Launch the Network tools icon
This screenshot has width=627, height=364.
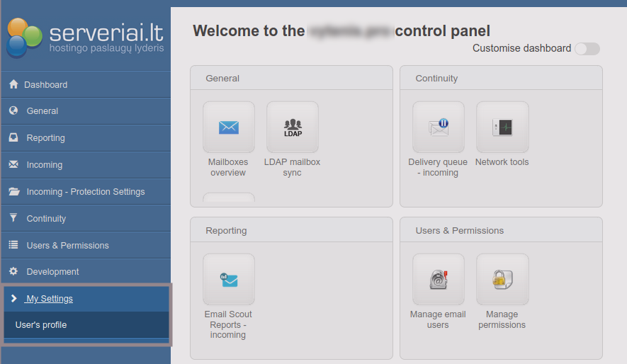point(502,127)
